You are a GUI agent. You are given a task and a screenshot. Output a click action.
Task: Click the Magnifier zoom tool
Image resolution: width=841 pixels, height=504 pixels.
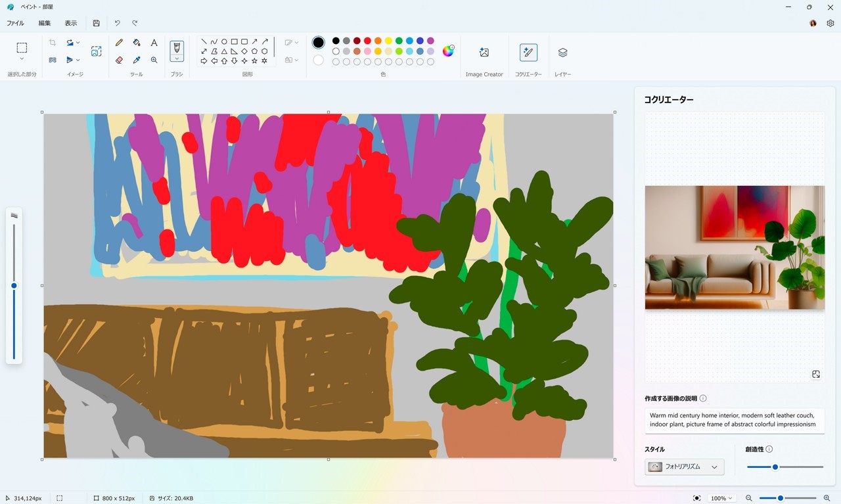(154, 60)
